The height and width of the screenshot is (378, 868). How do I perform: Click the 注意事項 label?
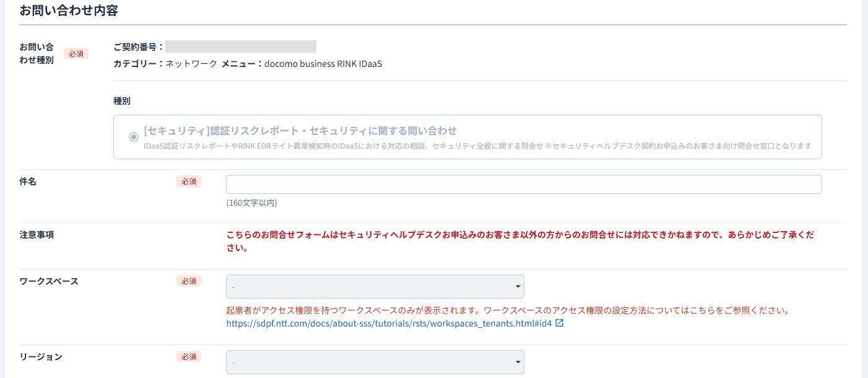click(x=37, y=235)
